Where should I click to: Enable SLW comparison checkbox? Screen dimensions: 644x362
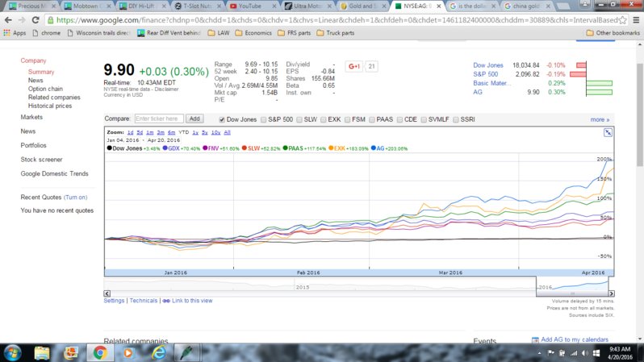299,119
